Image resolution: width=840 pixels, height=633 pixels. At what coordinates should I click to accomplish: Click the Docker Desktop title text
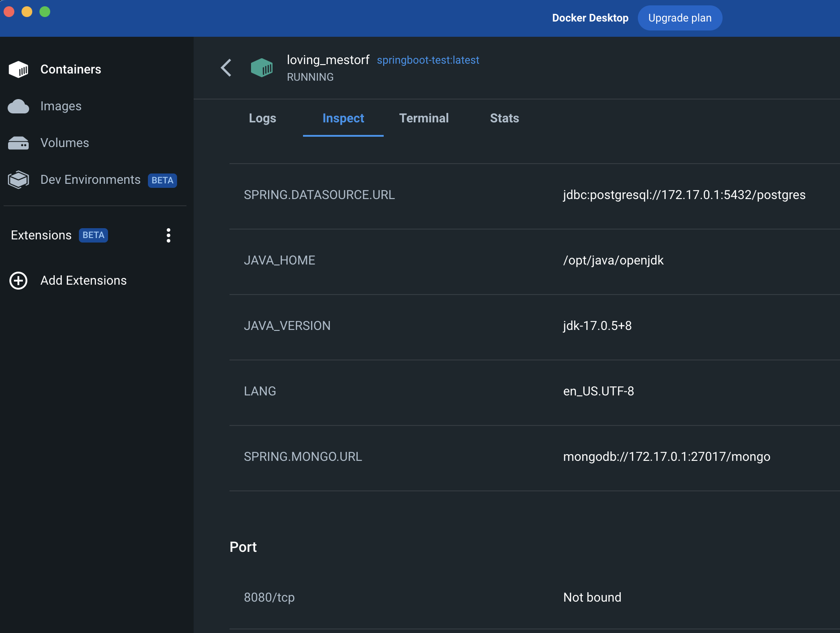pos(590,18)
